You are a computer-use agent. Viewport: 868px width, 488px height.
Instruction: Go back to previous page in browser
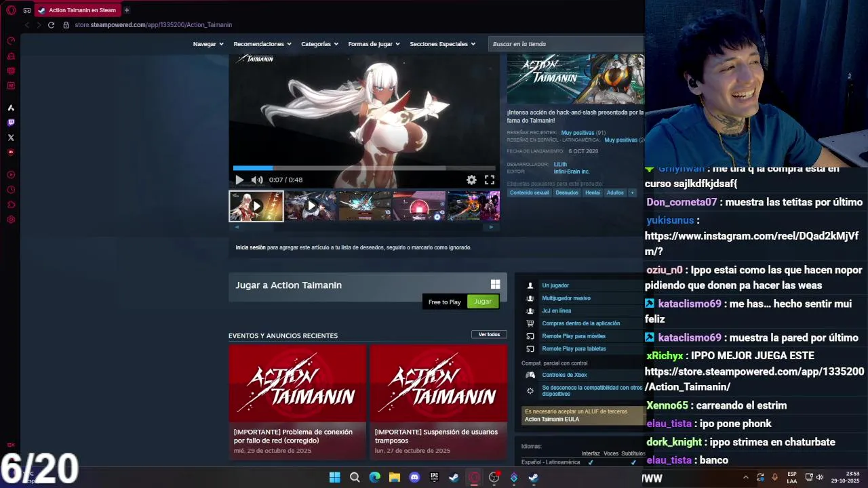[27, 25]
